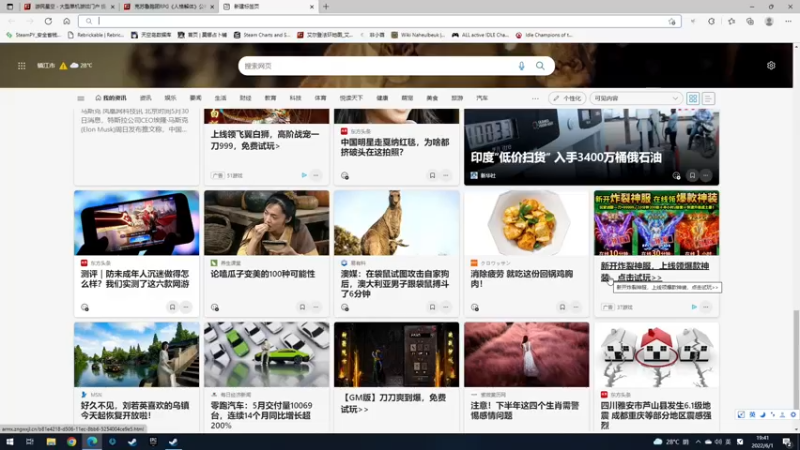
Task: Open Steam Charts bookmark
Action: point(262,35)
